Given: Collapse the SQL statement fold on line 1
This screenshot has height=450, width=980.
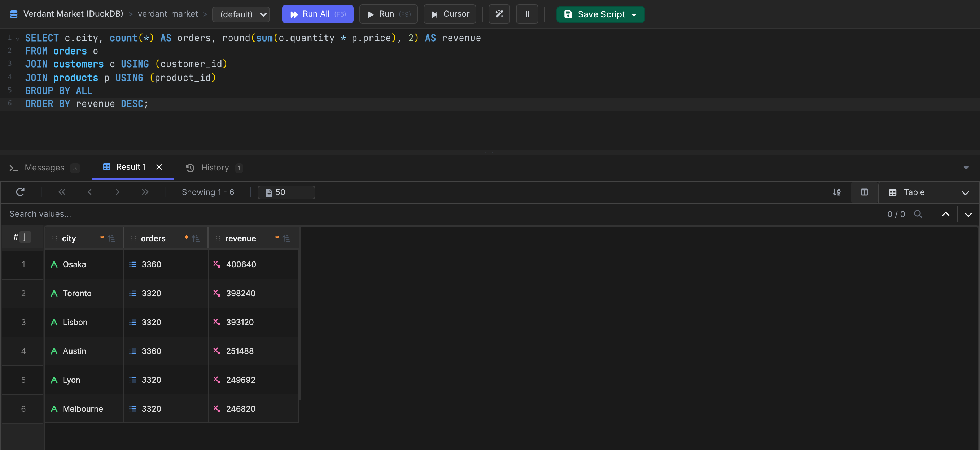Looking at the screenshot, I should click(x=17, y=38).
